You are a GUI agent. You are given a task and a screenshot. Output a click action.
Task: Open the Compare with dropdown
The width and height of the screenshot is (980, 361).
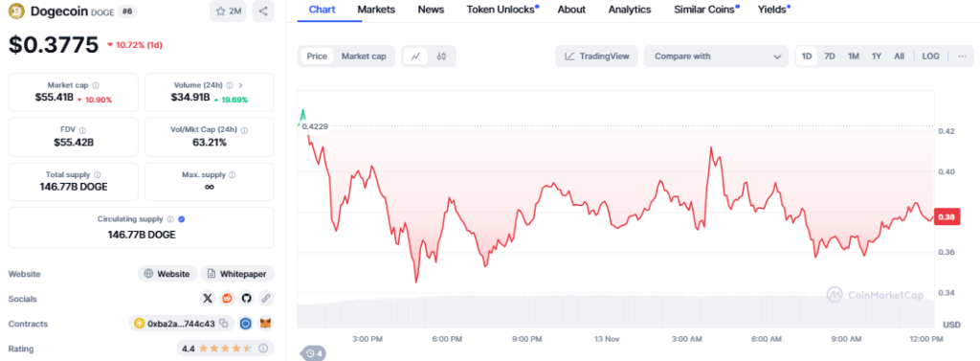pos(716,56)
